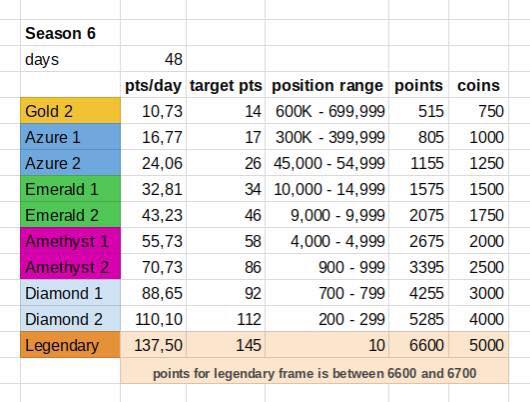The height and width of the screenshot is (402, 530).
Task: Click the Azure 1 tier cell
Action: (x=70, y=137)
